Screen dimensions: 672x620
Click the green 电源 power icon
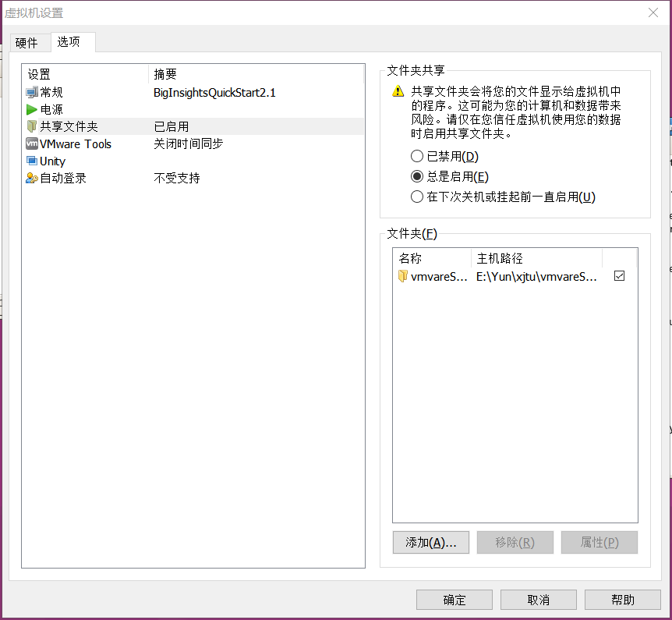point(33,109)
